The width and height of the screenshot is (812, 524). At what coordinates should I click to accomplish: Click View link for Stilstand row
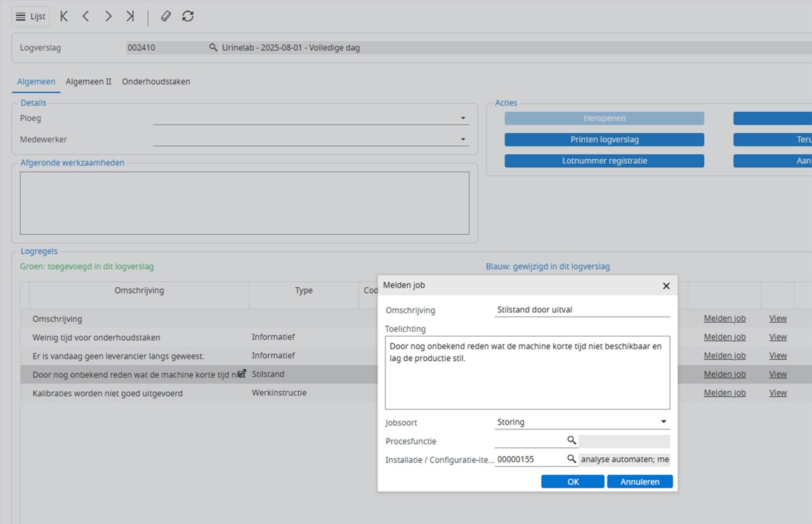pyautogui.click(x=778, y=374)
